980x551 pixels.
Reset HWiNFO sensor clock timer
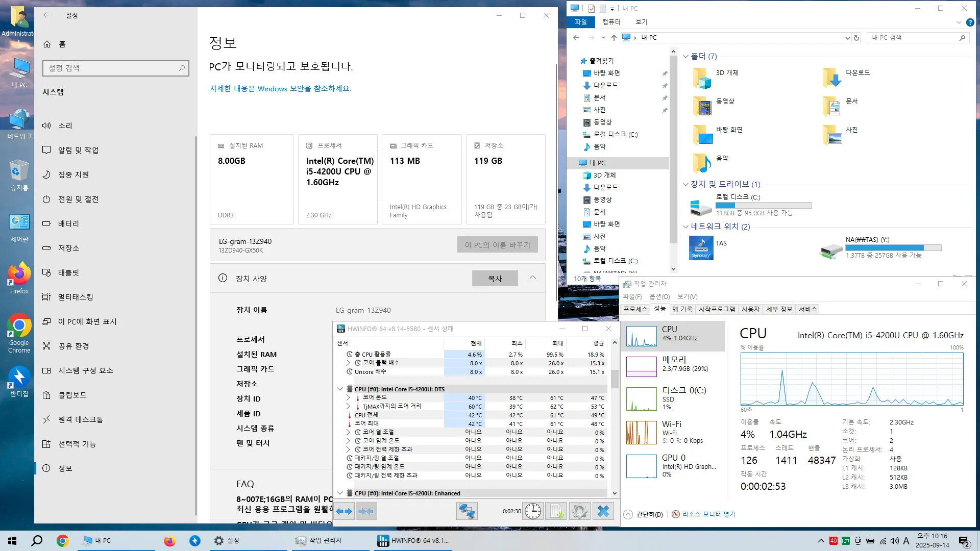533,511
